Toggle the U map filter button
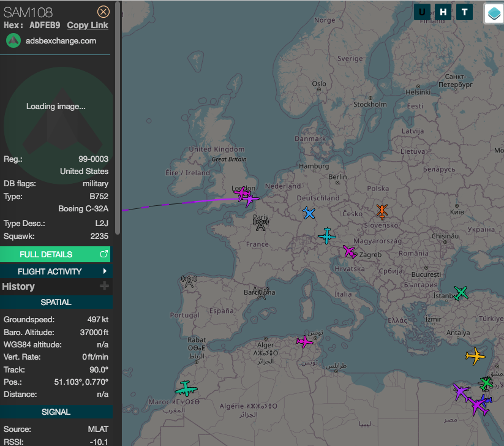The width and height of the screenshot is (504, 446). [x=422, y=12]
